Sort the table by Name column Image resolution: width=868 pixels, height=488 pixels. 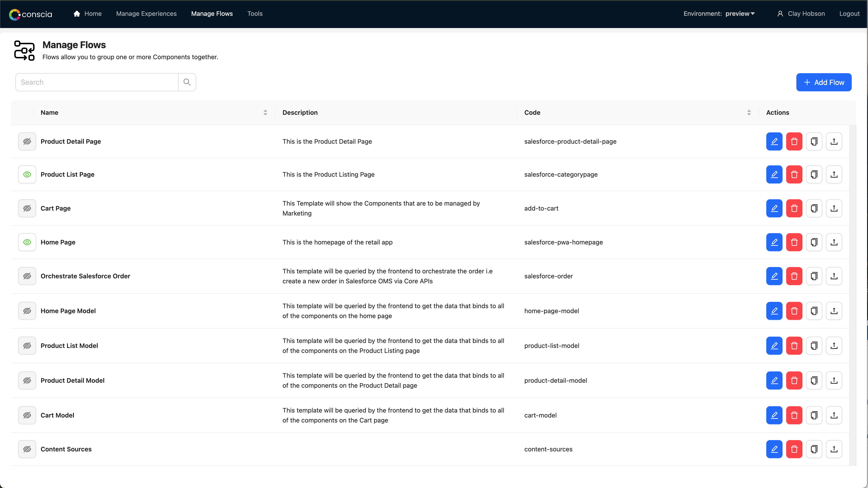(x=265, y=113)
